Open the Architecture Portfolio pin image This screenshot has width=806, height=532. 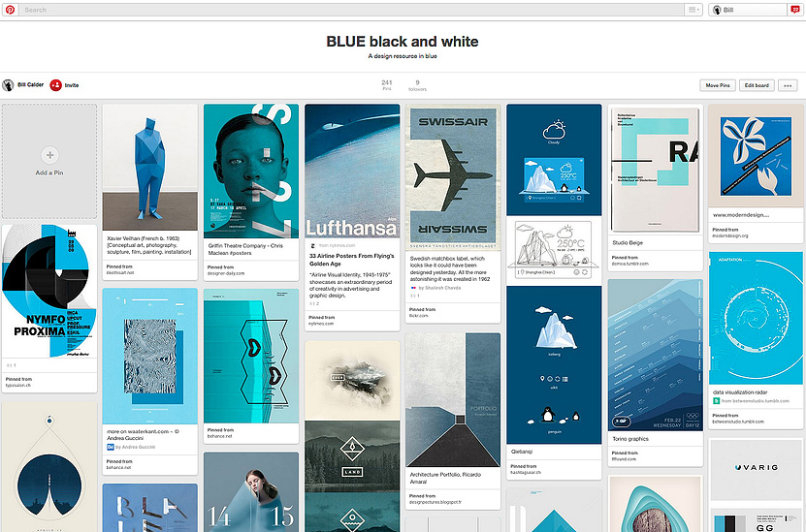(453, 399)
